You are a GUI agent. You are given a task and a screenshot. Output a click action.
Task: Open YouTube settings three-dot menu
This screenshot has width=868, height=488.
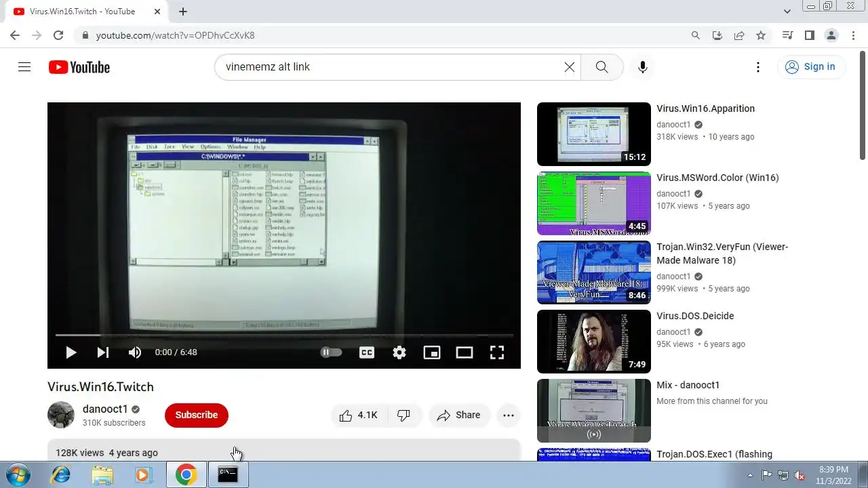pyautogui.click(x=758, y=67)
